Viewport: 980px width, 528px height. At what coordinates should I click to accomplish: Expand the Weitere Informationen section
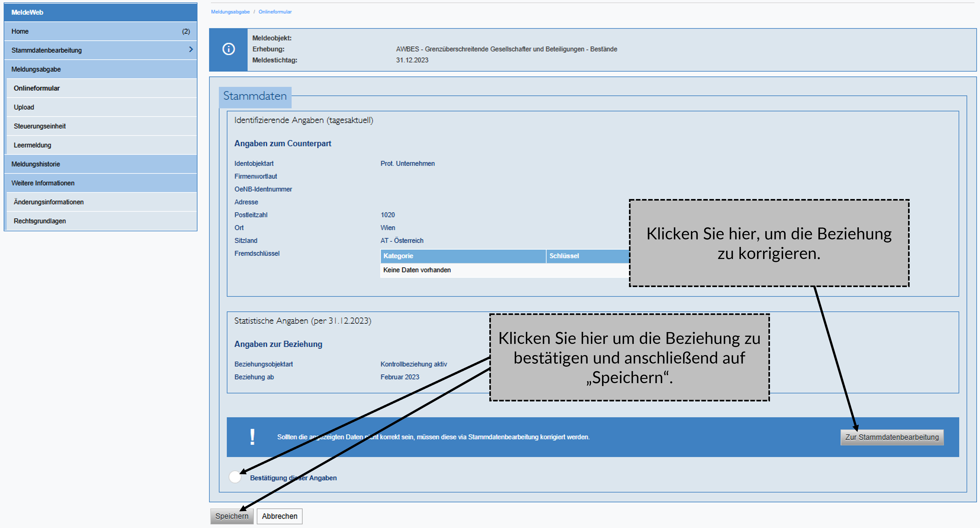click(x=43, y=183)
